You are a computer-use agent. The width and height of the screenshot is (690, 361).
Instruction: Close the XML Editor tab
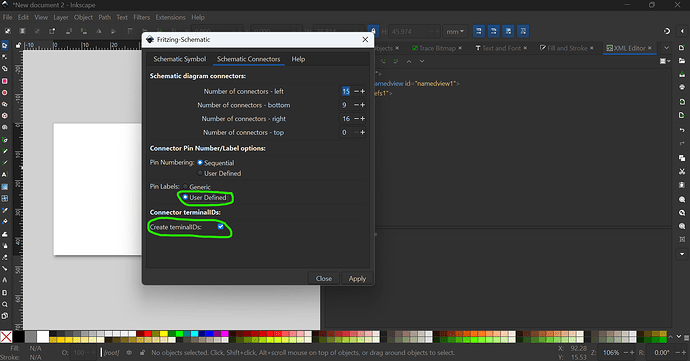[x=650, y=48]
